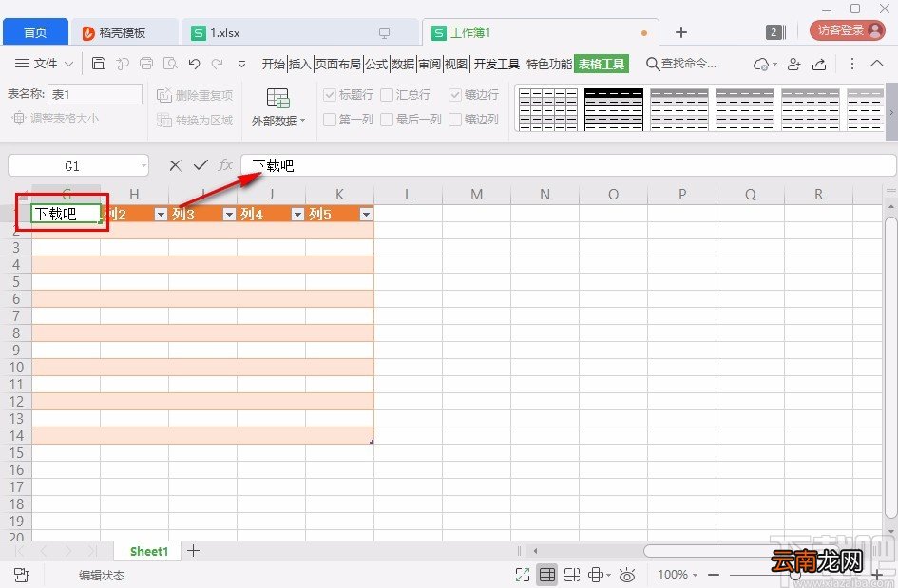Click the window count badge showing 2
Screen dimensions: 898x588
pyautogui.click(x=774, y=32)
